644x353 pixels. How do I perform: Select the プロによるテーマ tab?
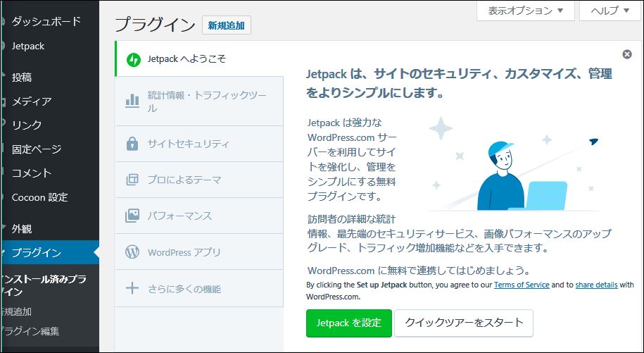(x=199, y=180)
